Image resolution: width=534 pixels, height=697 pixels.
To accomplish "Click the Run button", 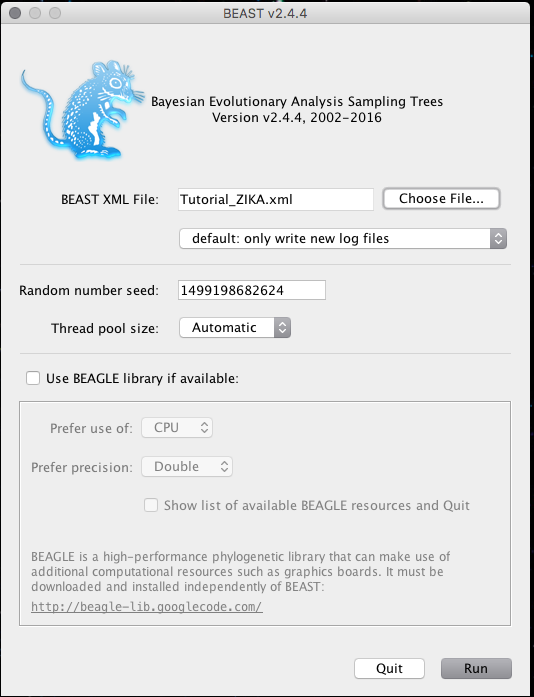I will [476, 669].
